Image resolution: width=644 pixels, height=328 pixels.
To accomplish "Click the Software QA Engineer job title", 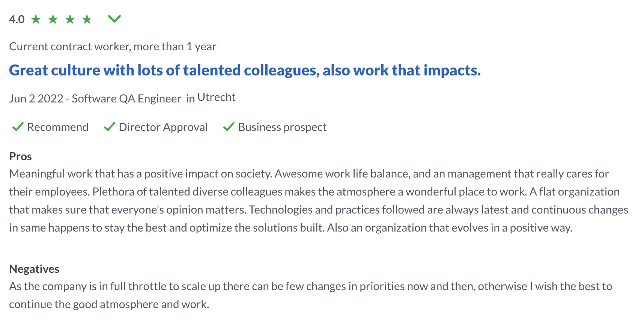I will (x=126, y=99).
